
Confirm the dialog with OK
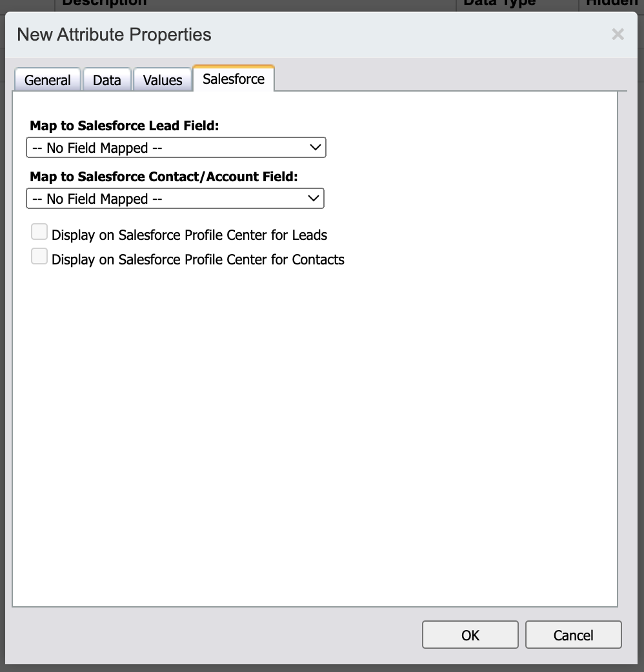click(x=470, y=634)
